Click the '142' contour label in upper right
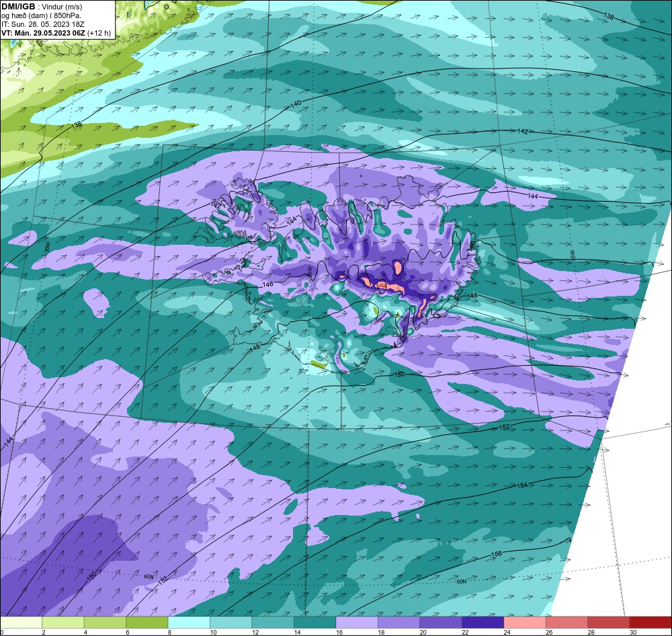Image resolution: width=672 pixels, height=636 pixels. 522,131
